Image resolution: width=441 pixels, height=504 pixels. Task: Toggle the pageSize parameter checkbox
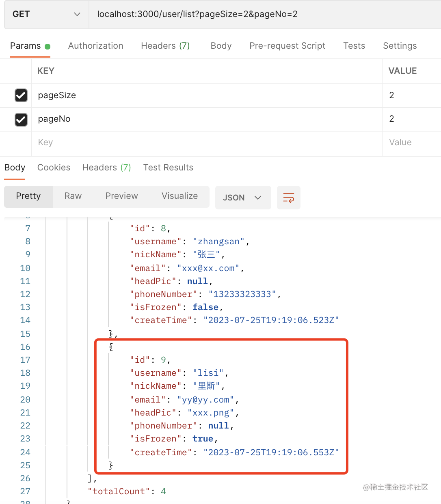point(21,95)
